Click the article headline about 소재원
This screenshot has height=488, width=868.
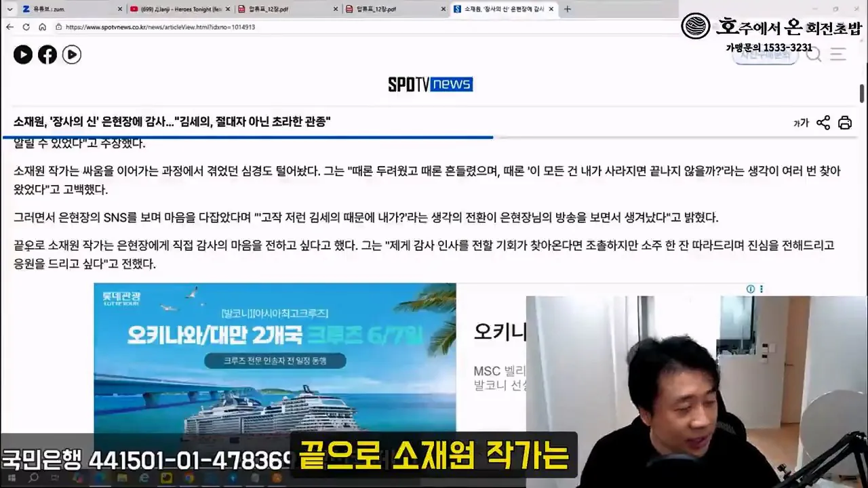[172, 122]
